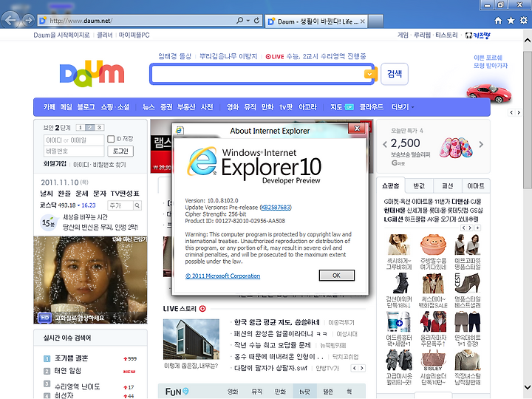Click the LIVE 스토리 red circle icon
The image size is (532, 399).
[x=202, y=309]
